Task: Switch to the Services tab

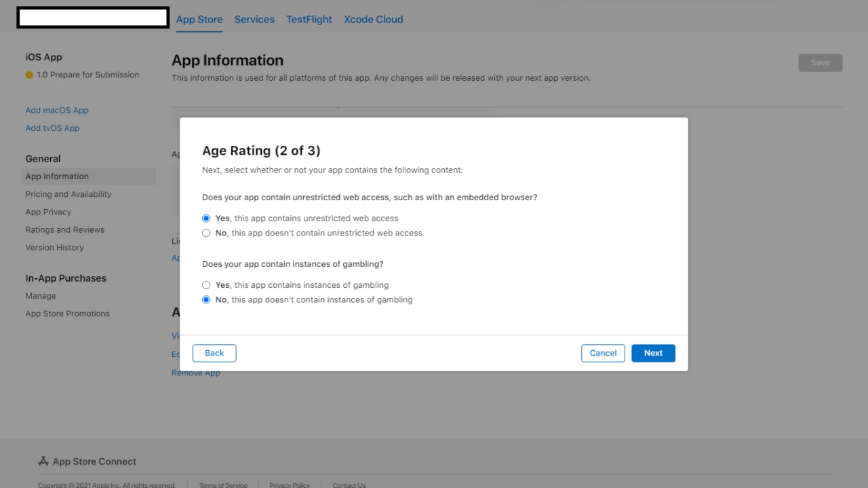Action: tap(254, 20)
